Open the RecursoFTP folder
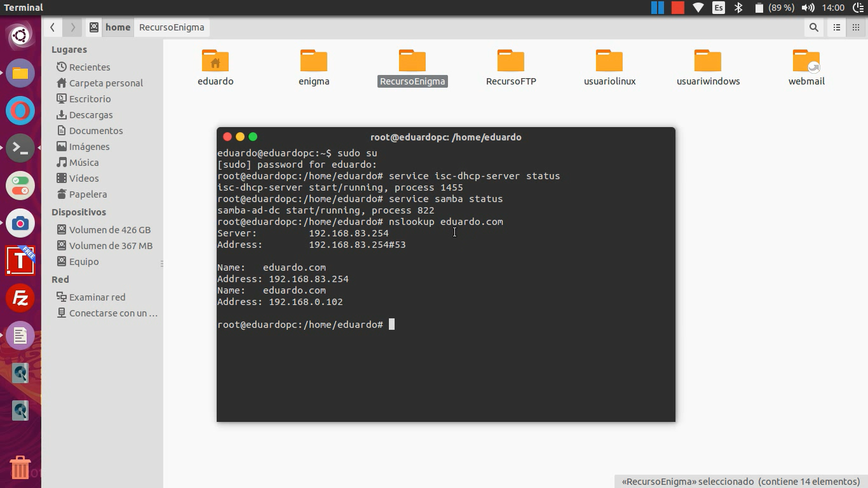 pos(511,67)
